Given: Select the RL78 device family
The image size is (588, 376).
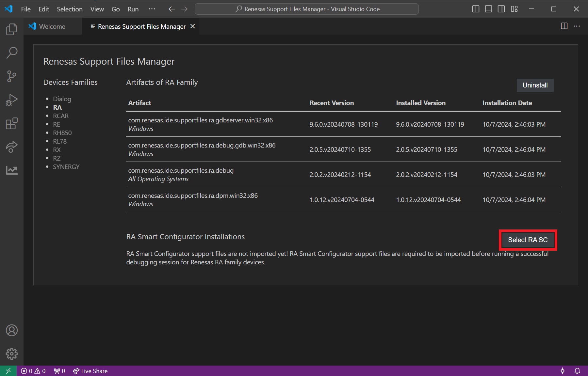Looking at the screenshot, I should [x=60, y=141].
